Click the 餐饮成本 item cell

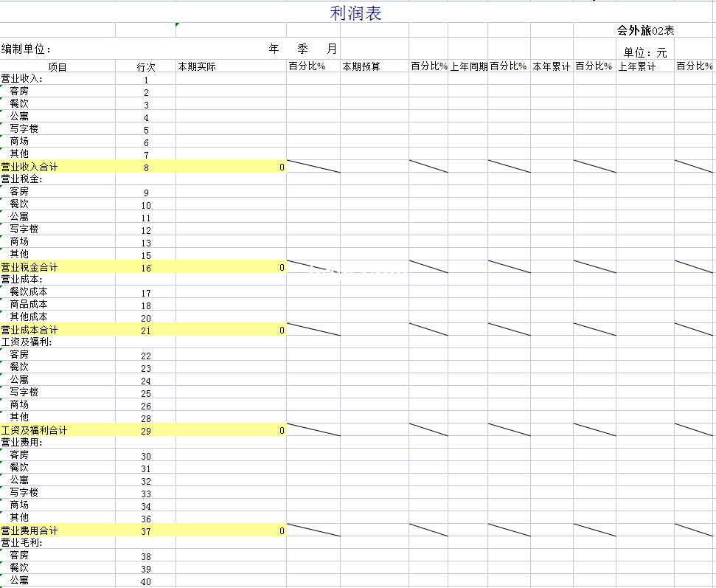pyautogui.click(x=29, y=292)
